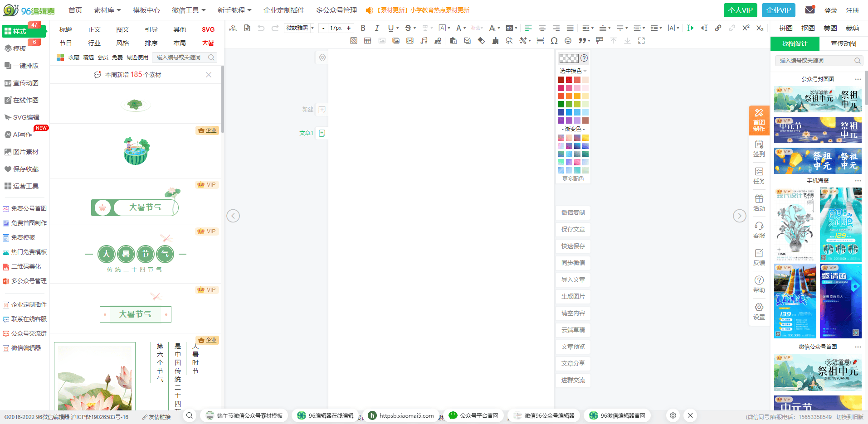Pick the bright green color swatch

coord(569,104)
